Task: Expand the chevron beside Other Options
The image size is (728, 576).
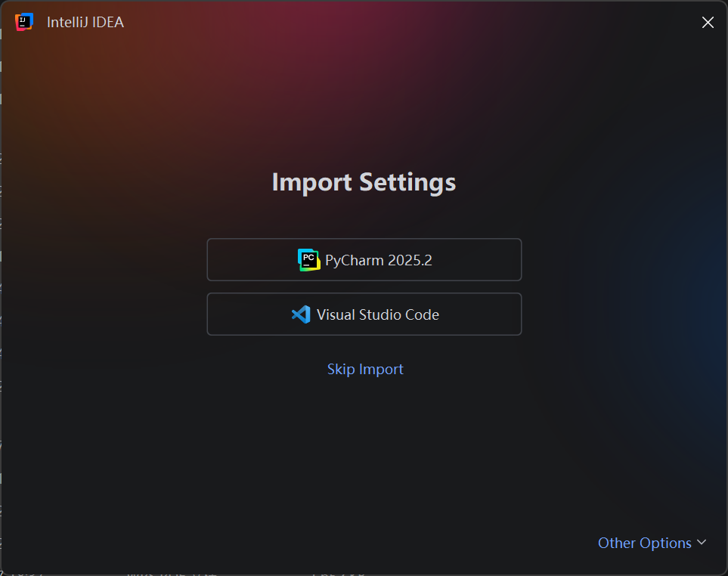Action: 702,542
